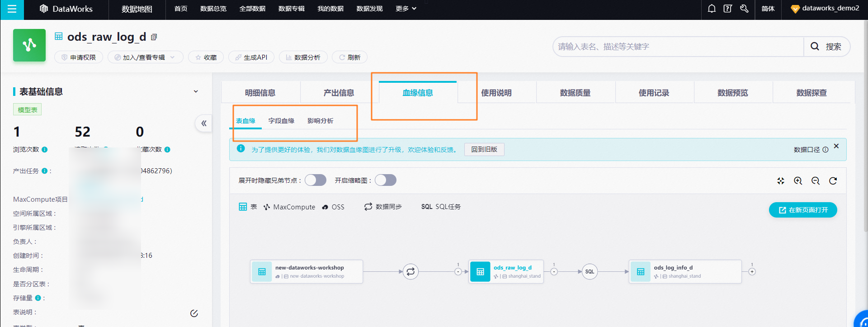The height and width of the screenshot is (327, 868).
Task: Open the 数据探查 tab
Action: coord(811,93)
